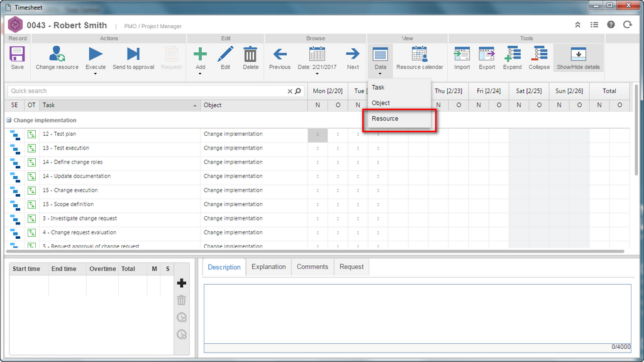The width and height of the screenshot is (644, 362).
Task: Click the Execute play icon
Action: (x=96, y=54)
